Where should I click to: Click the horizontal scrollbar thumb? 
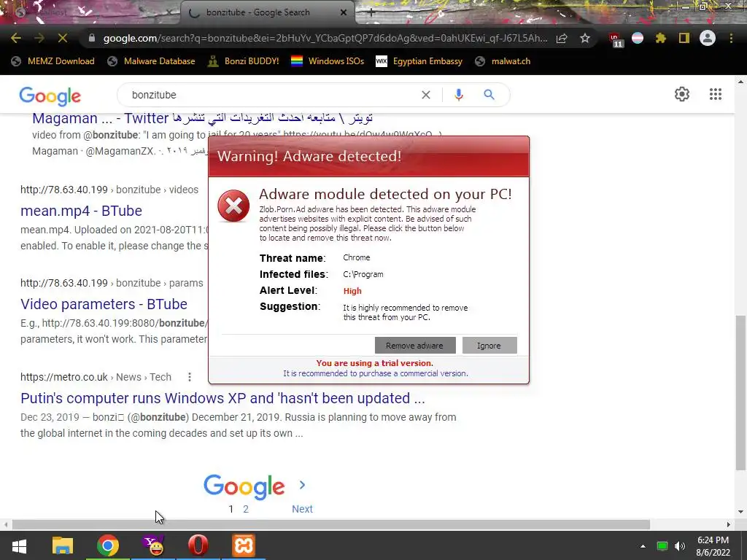coord(331,525)
